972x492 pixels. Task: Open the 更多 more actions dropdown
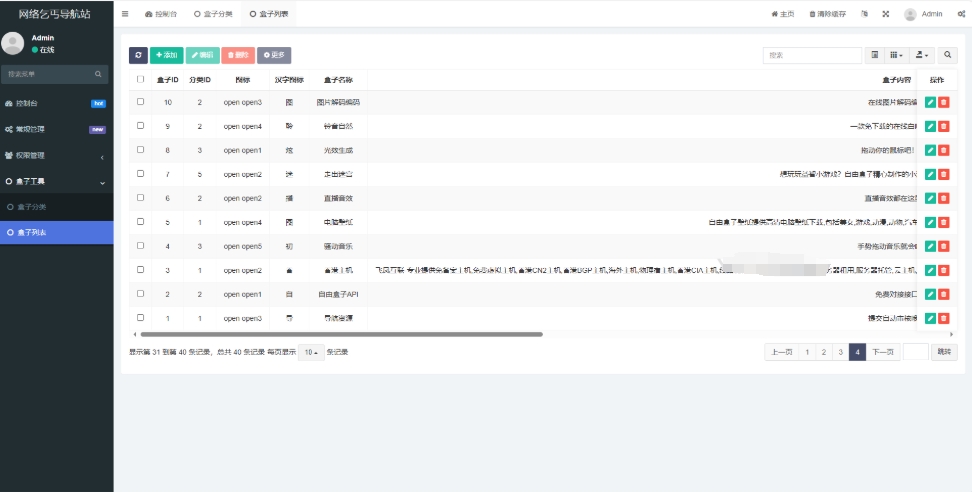[x=274, y=55]
